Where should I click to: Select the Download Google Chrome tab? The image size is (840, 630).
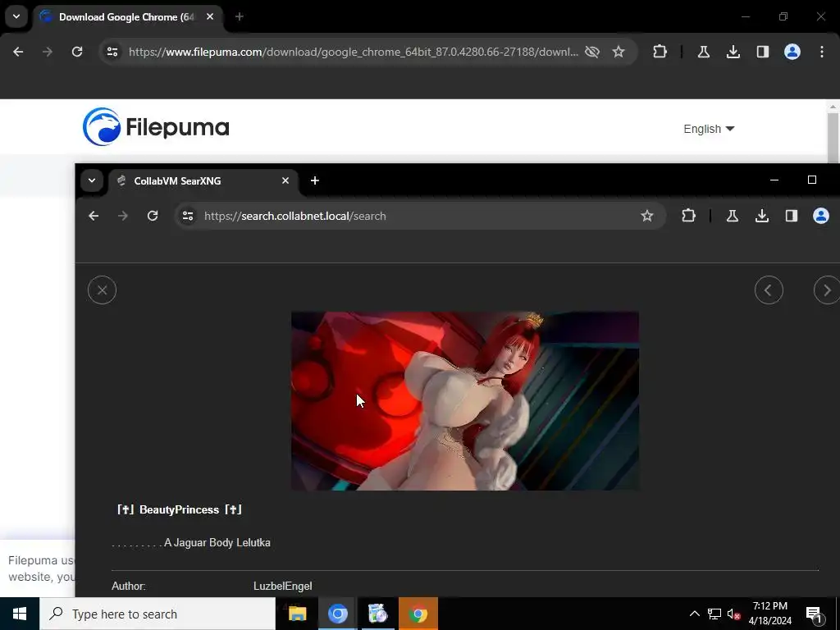point(127,17)
